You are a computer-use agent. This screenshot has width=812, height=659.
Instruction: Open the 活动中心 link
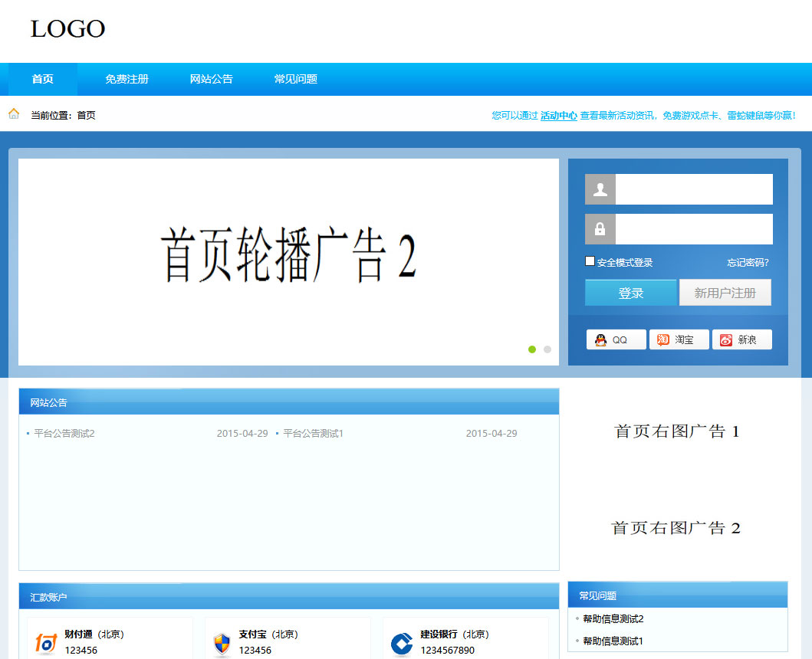pyautogui.click(x=558, y=116)
